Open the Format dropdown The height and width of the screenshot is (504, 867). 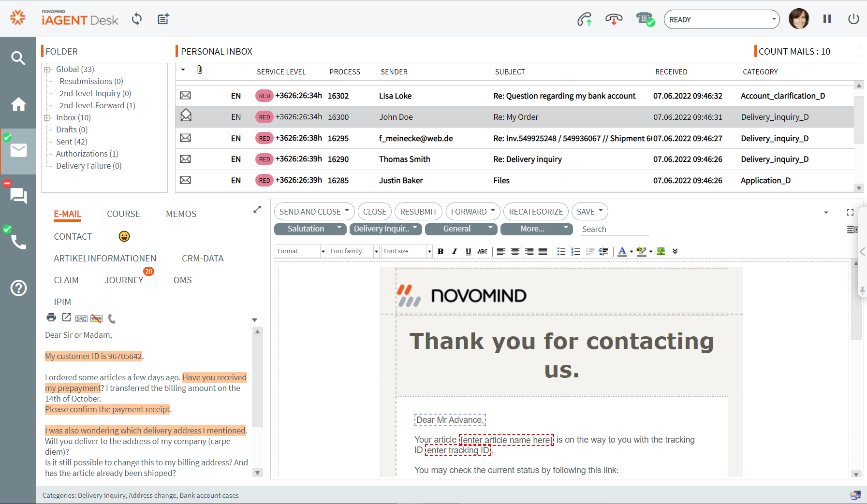pyautogui.click(x=301, y=251)
